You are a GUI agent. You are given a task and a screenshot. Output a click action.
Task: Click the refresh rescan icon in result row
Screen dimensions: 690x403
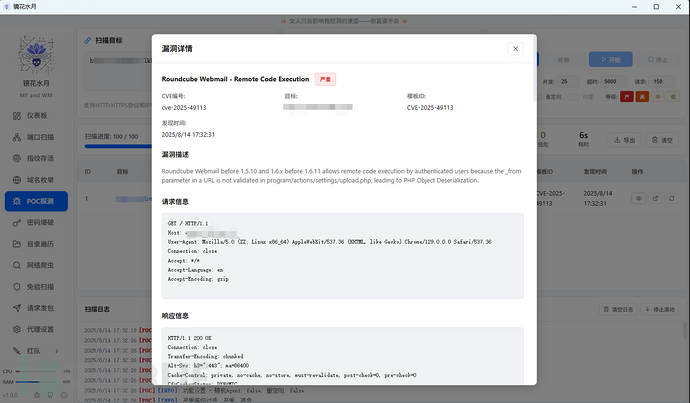[x=672, y=198]
